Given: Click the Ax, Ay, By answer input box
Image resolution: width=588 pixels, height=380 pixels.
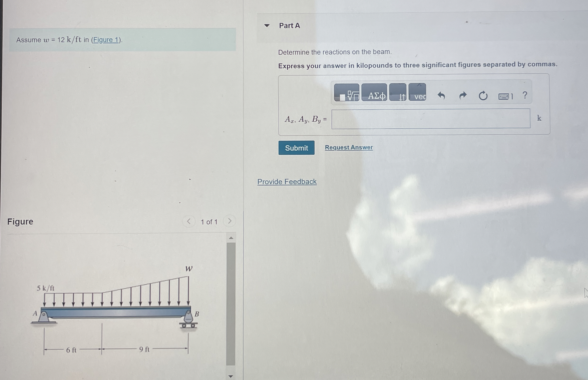Looking at the screenshot, I should pyautogui.click(x=431, y=119).
